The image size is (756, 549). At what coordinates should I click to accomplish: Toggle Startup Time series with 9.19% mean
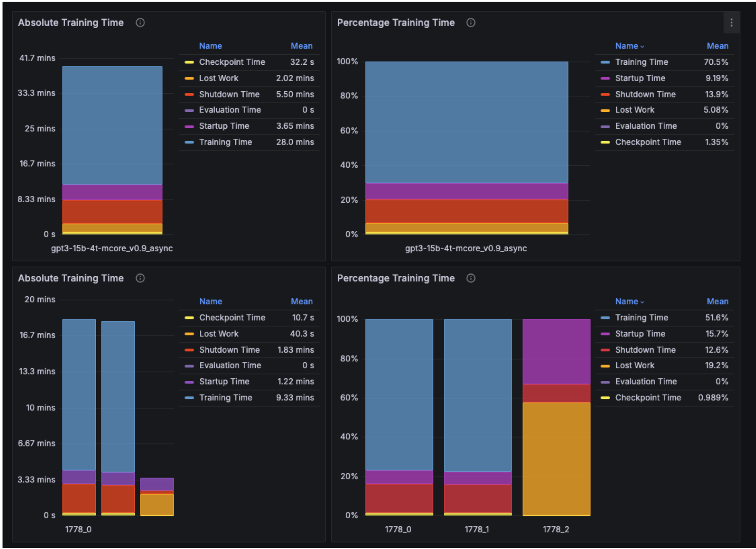(640, 78)
